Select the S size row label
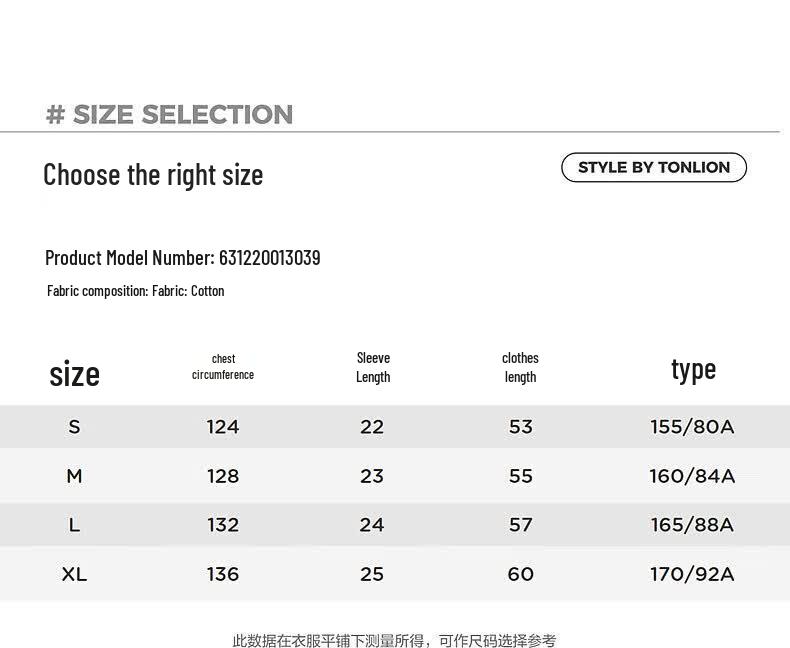 click(x=74, y=427)
